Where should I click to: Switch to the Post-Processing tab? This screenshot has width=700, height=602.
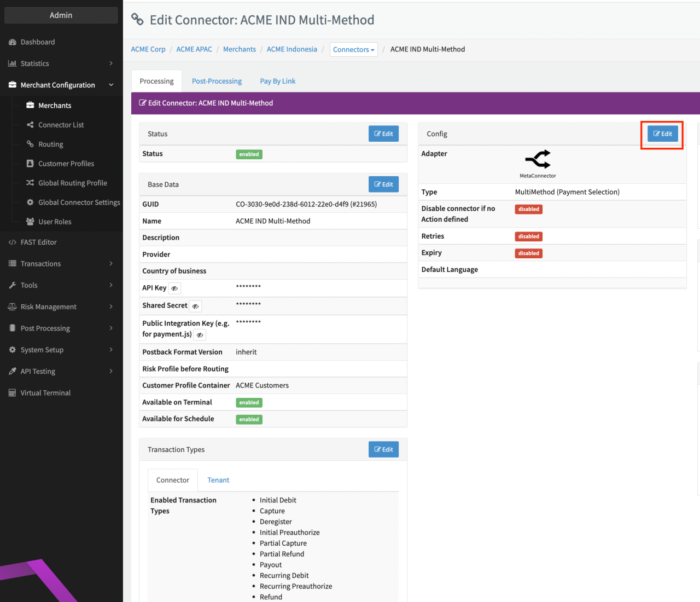217,81
